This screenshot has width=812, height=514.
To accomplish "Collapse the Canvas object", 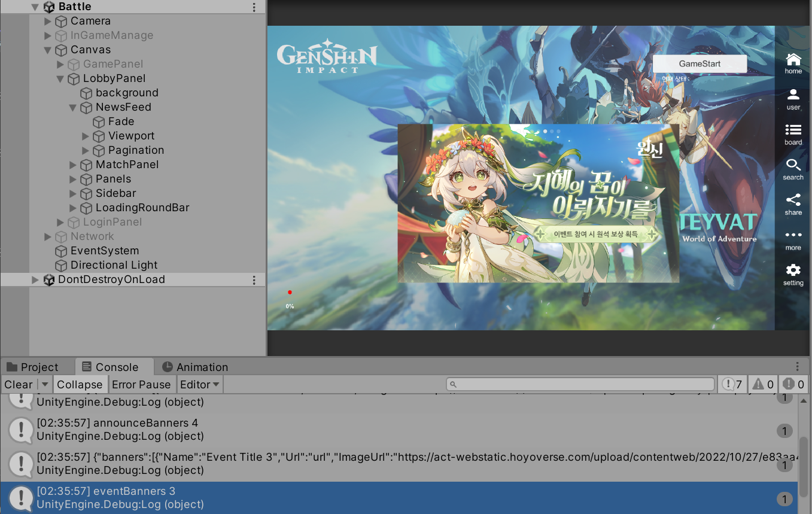I will click(48, 50).
